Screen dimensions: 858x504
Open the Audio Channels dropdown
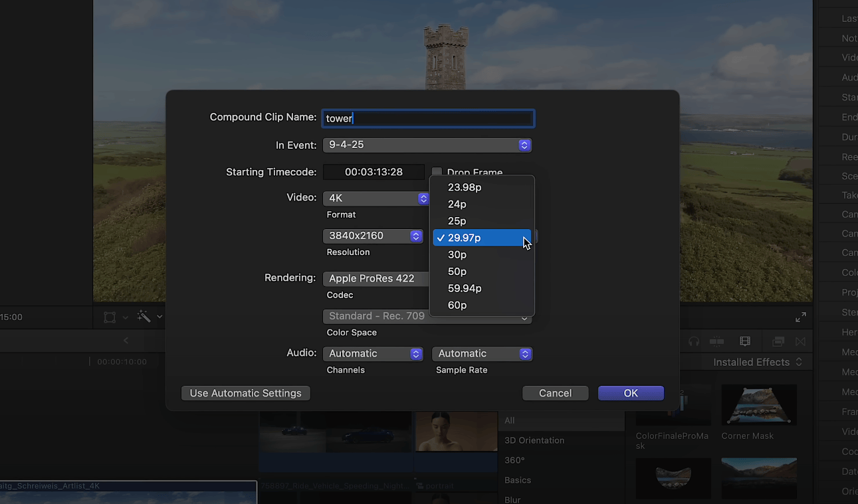click(x=373, y=353)
